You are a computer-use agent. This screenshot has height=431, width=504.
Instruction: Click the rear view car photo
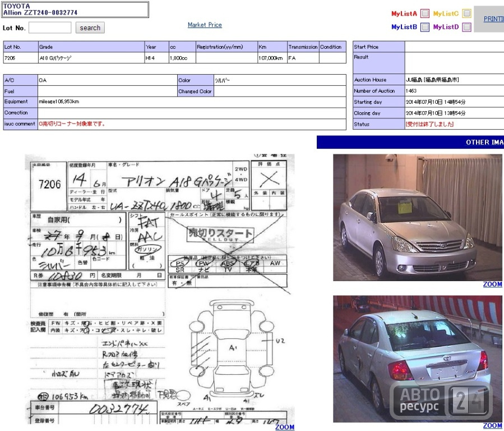click(x=418, y=359)
